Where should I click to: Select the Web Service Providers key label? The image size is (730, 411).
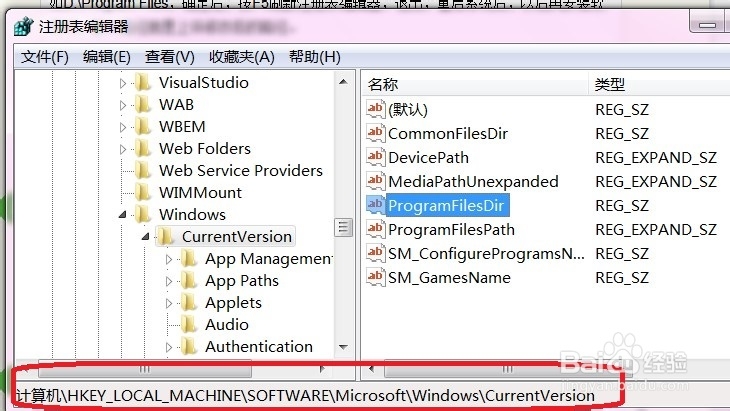(x=241, y=170)
